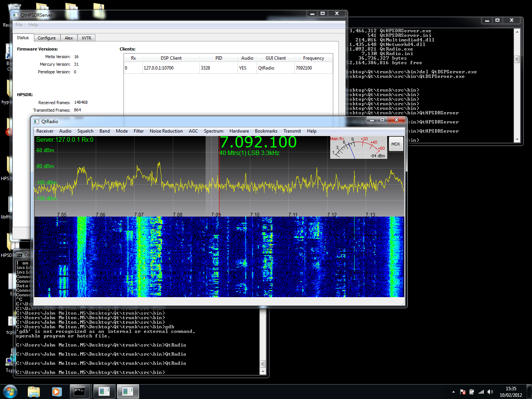Click the 7.092.100 frequency display
Viewport: 532px width, 399px height.
(258, 142)
